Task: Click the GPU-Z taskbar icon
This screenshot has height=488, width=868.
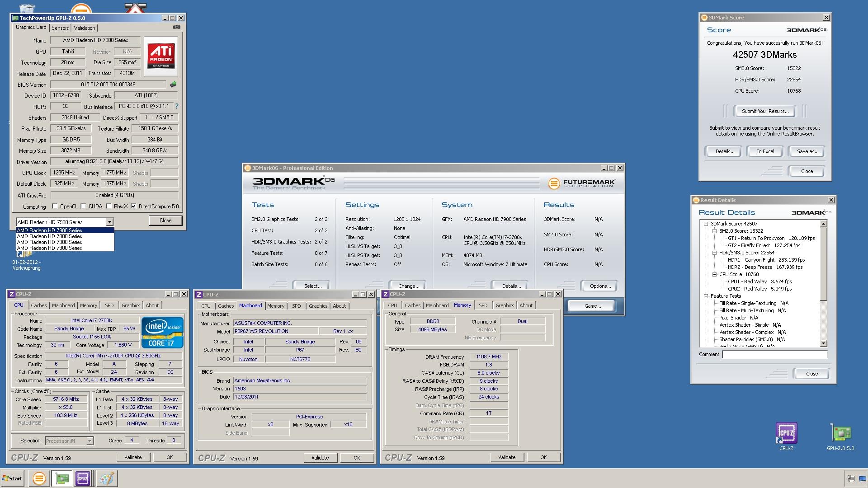Action: [61, 479]
